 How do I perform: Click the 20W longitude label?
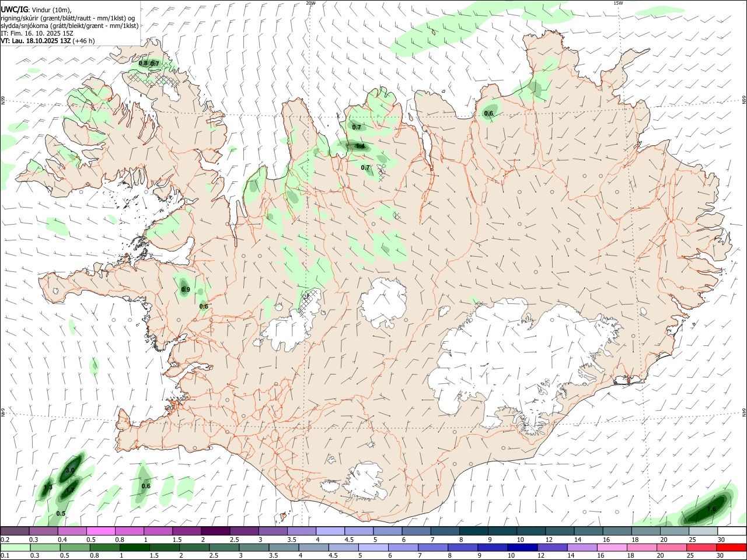click(x=310, y=3)
